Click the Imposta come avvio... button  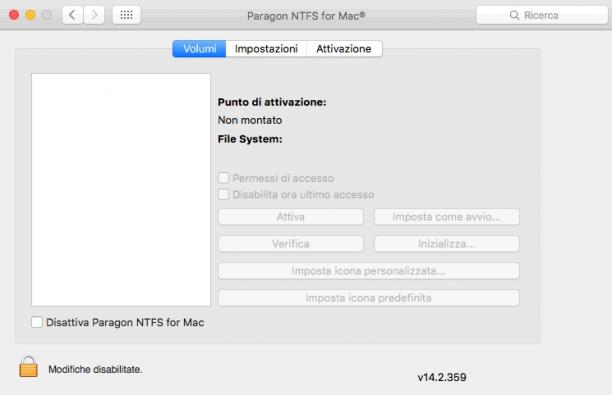click(x=447, y=217)
